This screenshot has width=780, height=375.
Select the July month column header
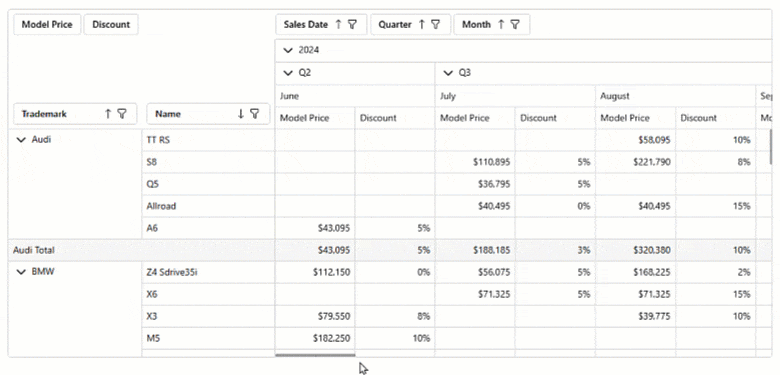coord(515,96)
